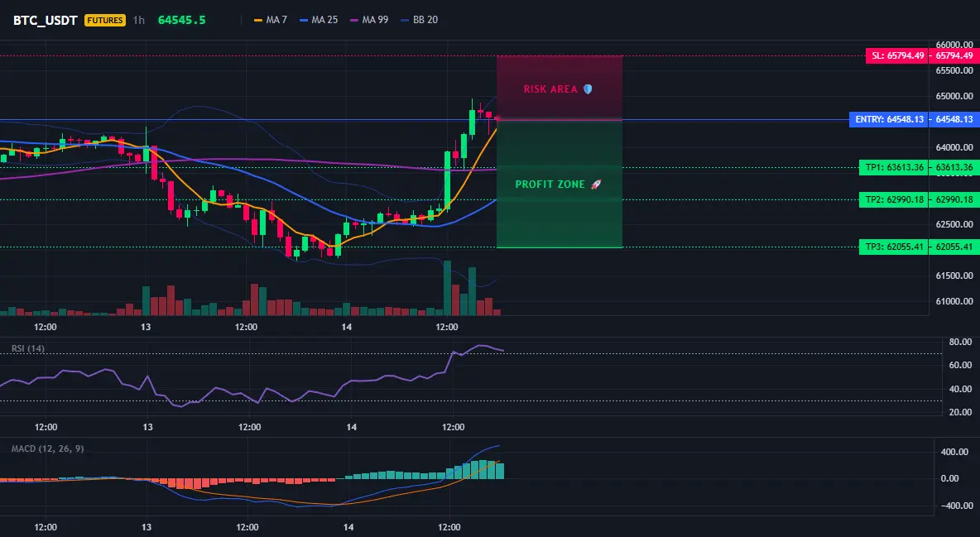Screen dimensions: 980x537
Task: Click the current price 64545.5
Action: point(182,20)
